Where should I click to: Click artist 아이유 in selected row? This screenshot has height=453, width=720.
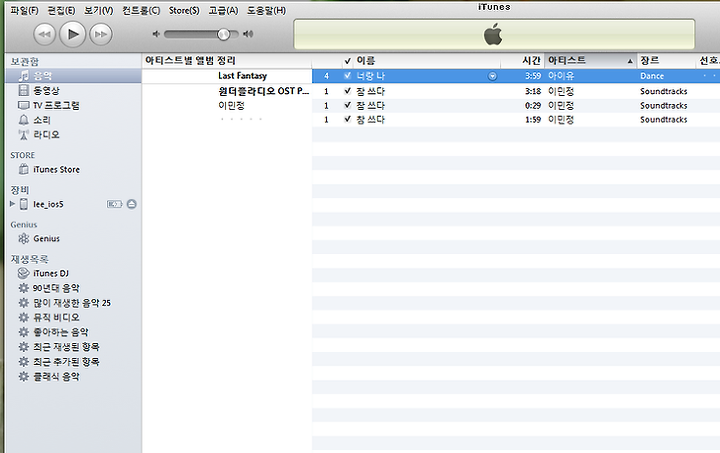click(x=561, y=76)
